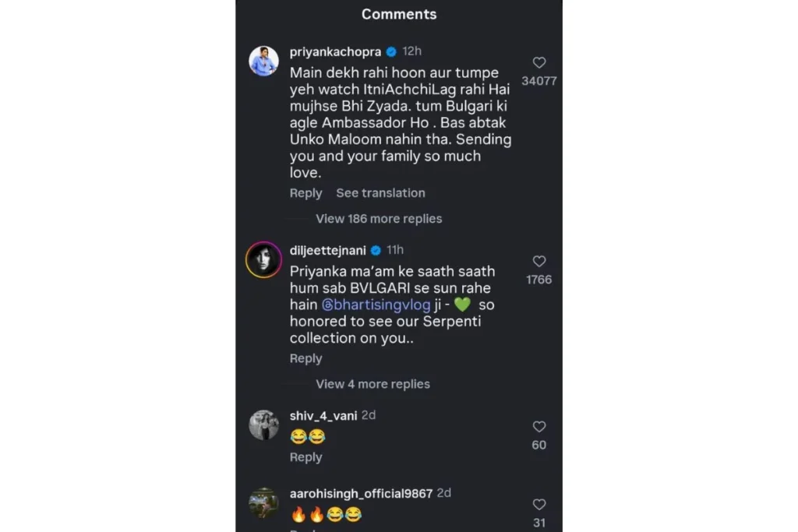Open diljeettejnani's profile picture
This screenshot has height=532, width=798.
click(x=263, y=259)
